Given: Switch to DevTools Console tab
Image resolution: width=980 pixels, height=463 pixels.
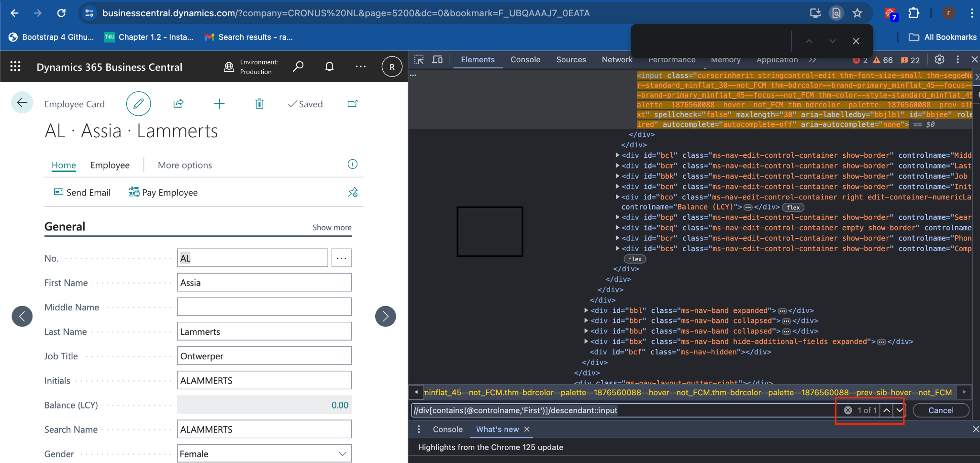Looking at the screenshot, I should coord(525,59).
